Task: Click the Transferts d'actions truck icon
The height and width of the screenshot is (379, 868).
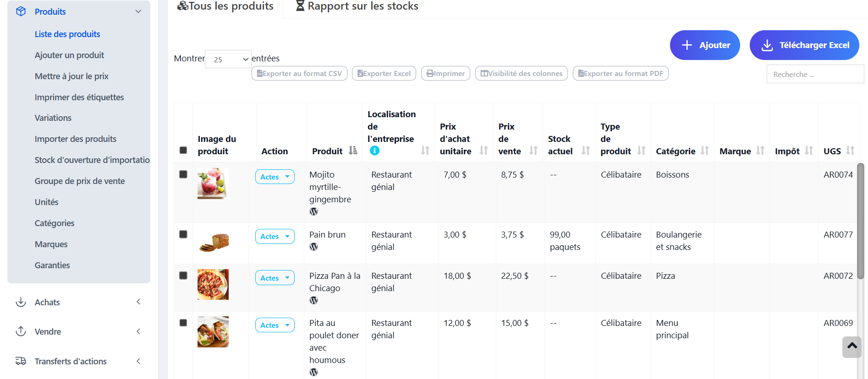Action: pos(21,361)
